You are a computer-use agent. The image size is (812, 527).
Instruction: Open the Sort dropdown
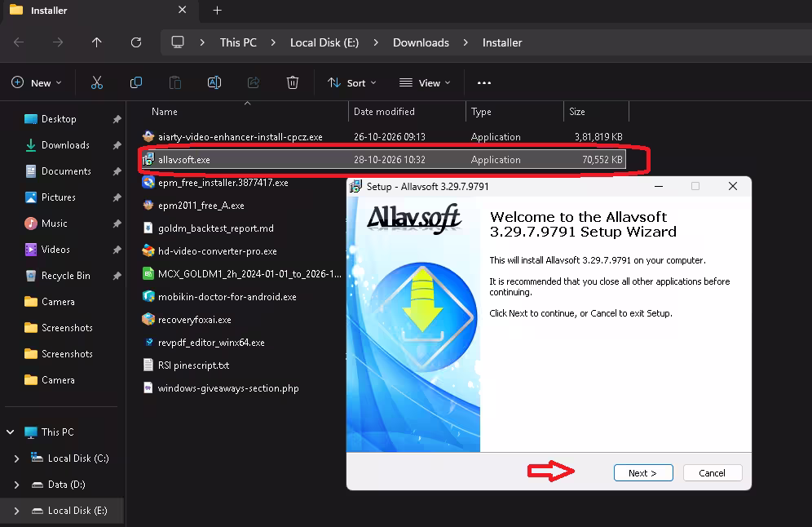click(352, 83)
